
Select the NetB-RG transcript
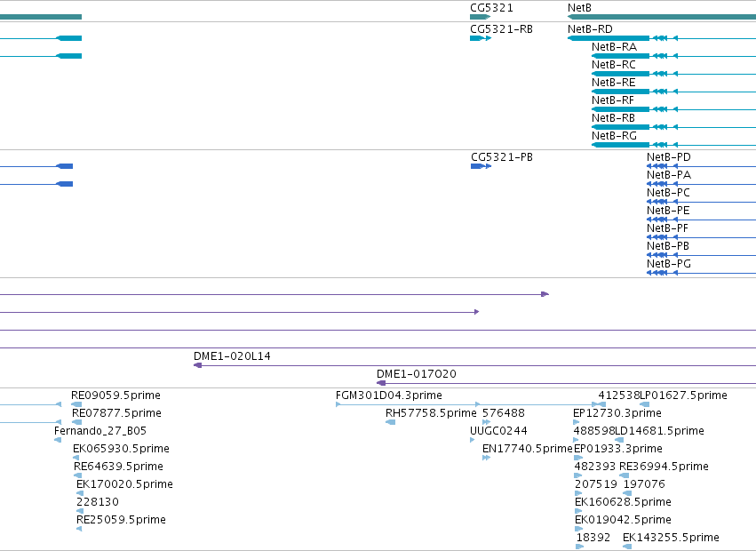tap(614, 136)
